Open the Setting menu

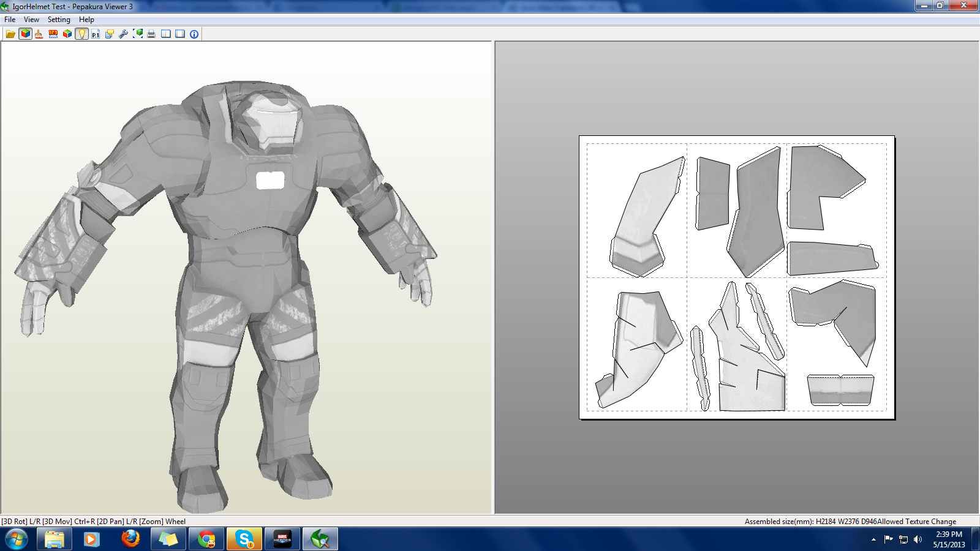59,20
